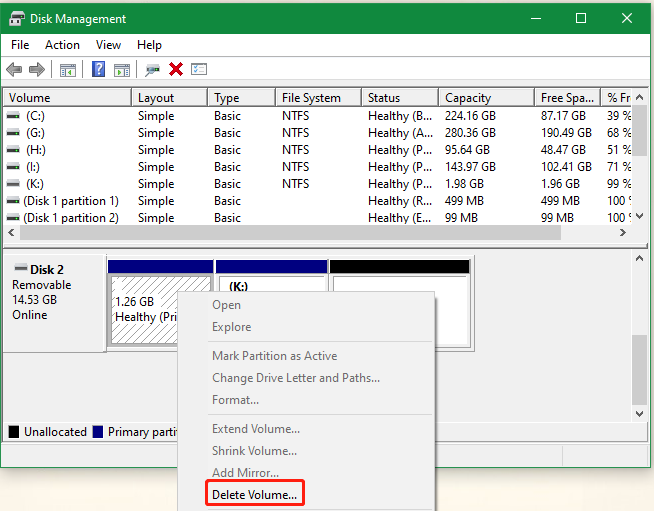Screen dimensions: 654x511
Task: Click the 102.41 GB free space cell
Action: point(566,167)
